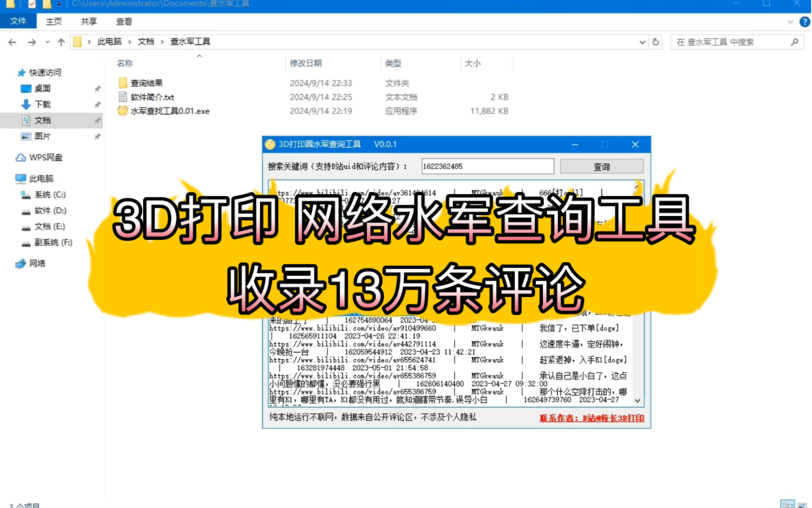Screen dimensions: 812x508
Task: Click 此电脑 in the address breadcrumb
Action: pos(109,41)
